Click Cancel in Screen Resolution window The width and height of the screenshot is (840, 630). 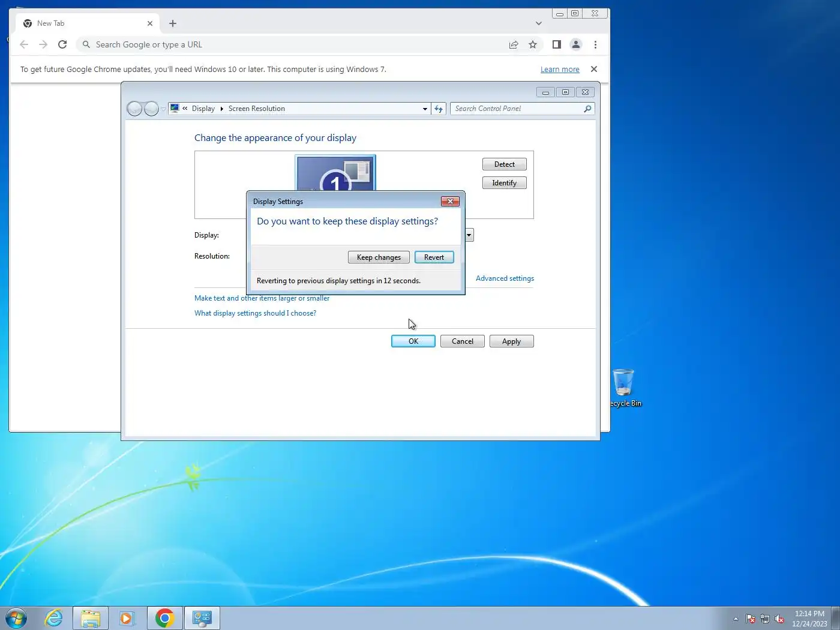pyautogui.click(x=462, y=341)
